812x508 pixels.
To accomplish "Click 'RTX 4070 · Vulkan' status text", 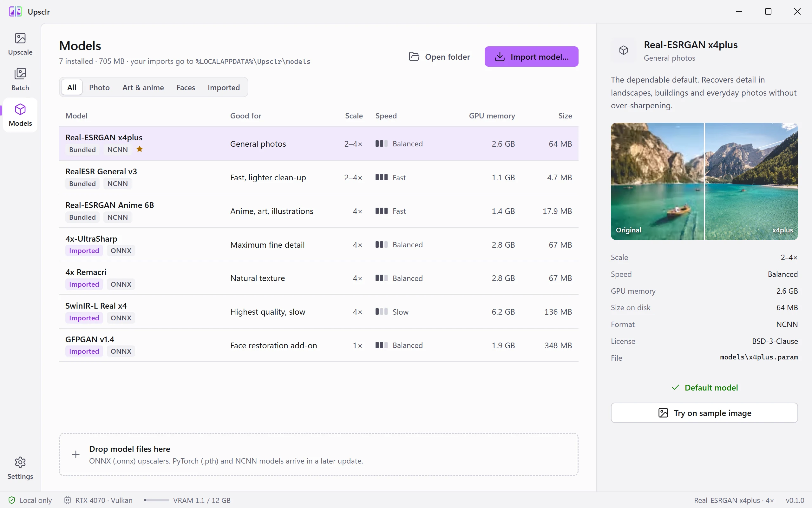I will (x=104, y=500).
